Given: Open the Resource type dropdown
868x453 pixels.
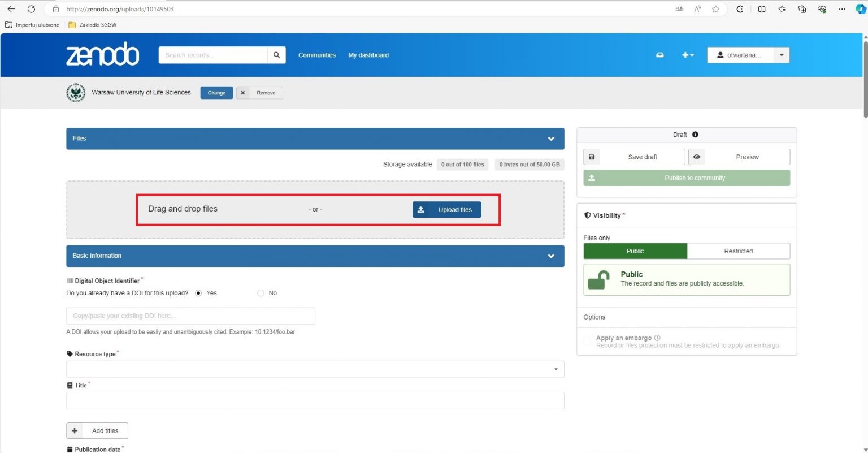Looking at the screenshot, I should (315, 369).
